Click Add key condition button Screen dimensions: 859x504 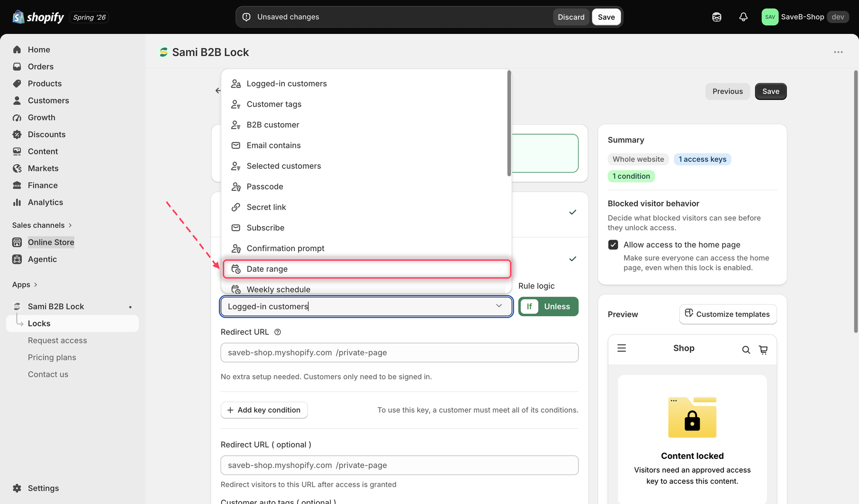pyautogui.click(x=264, y=410)
